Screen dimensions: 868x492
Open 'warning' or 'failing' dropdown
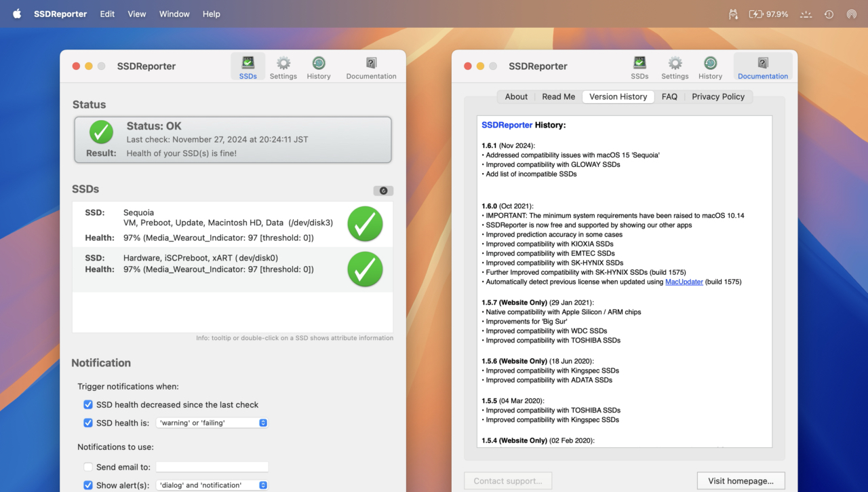click(x=212, y=423)
